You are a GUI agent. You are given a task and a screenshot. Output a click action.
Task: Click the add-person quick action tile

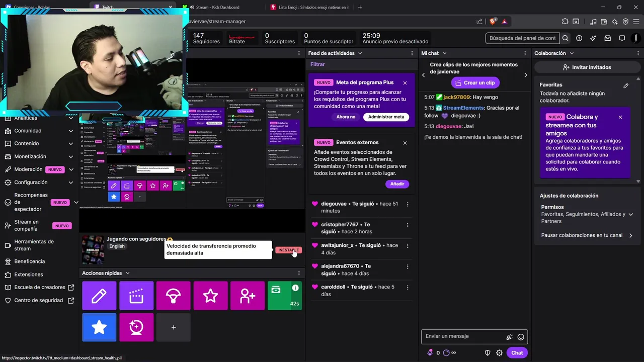click(248, 296)
